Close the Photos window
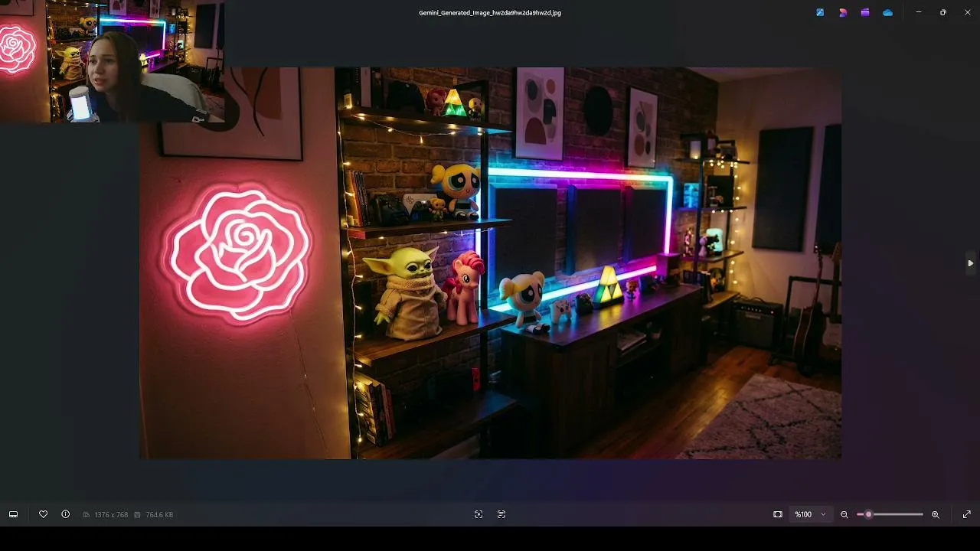 pos(968,12)
